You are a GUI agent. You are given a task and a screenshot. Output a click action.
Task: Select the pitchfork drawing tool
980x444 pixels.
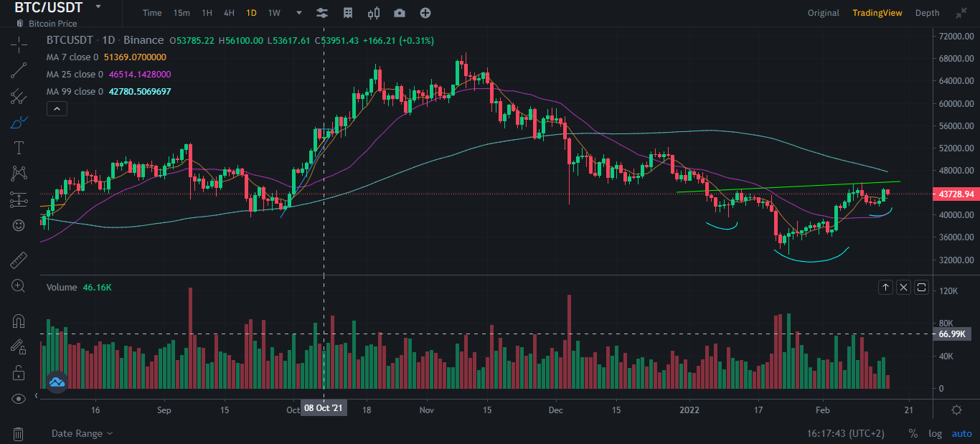[19, 96]
